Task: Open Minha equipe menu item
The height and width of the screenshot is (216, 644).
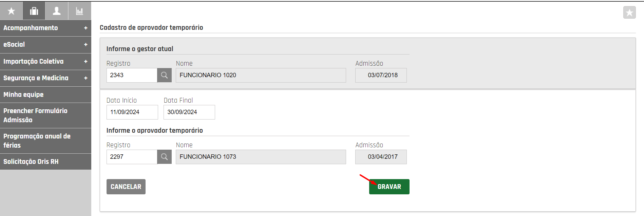Action: (24, 95)
